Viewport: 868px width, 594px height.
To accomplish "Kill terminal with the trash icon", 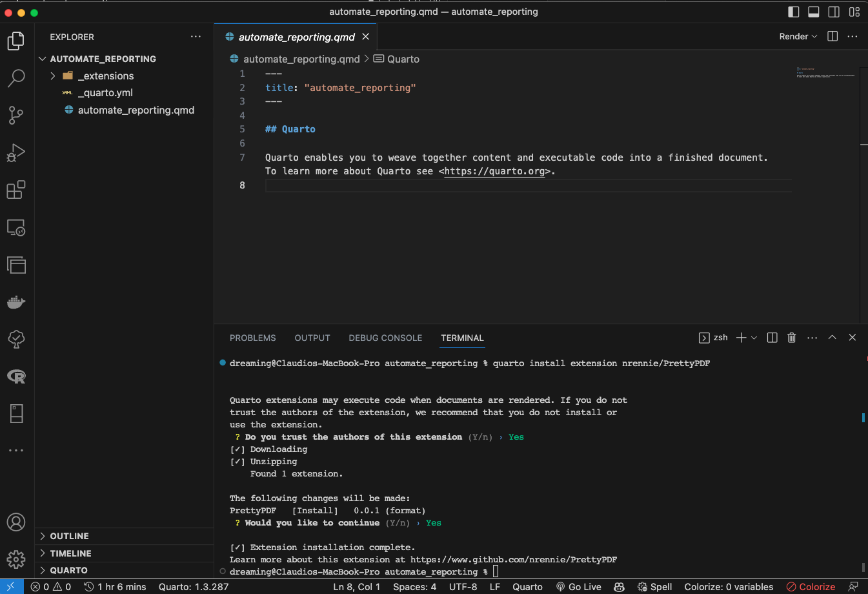I will pyautogui.click(x=791, y=338).
